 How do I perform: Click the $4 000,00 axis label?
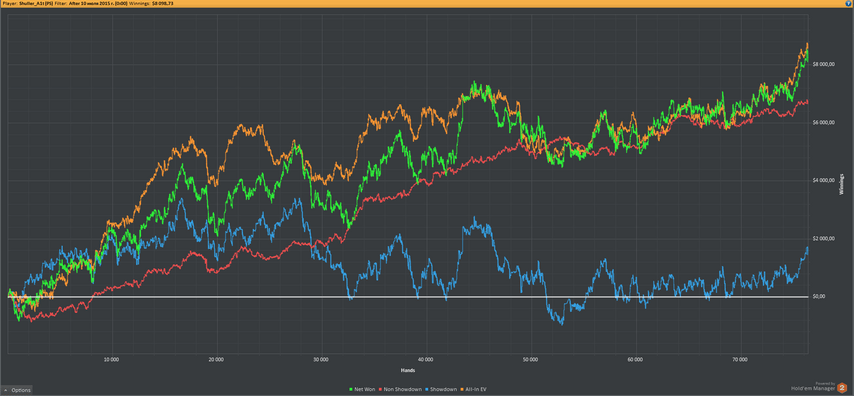point(823,180)
